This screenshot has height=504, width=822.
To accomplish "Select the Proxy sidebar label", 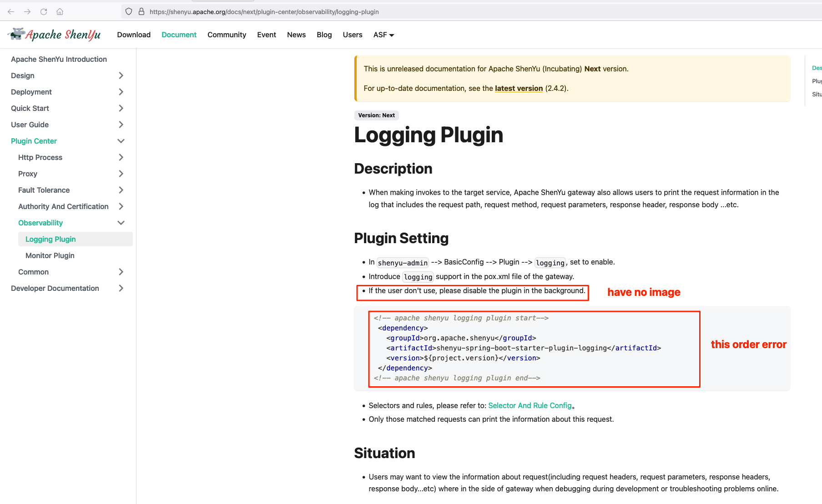I will coord(28,174).
